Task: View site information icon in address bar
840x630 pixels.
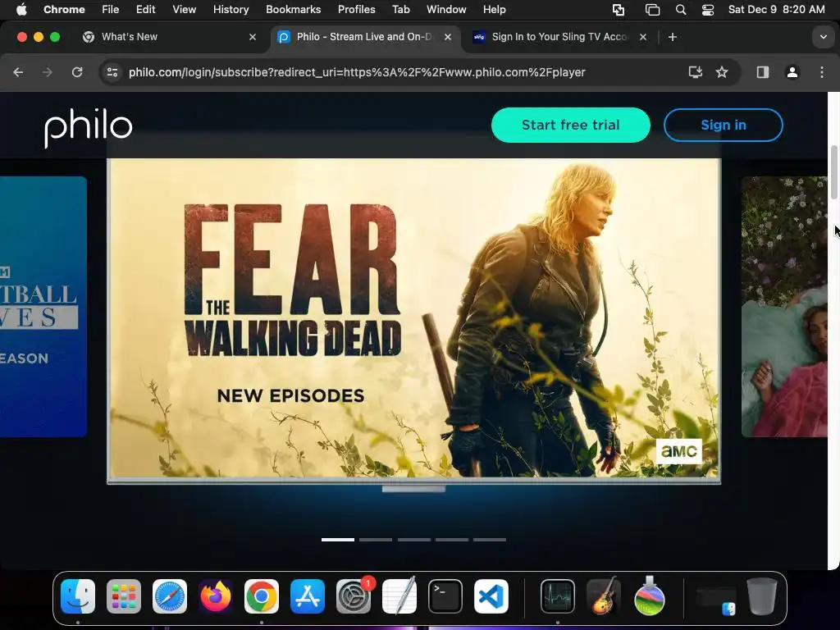Action: (x=112, y=72)
